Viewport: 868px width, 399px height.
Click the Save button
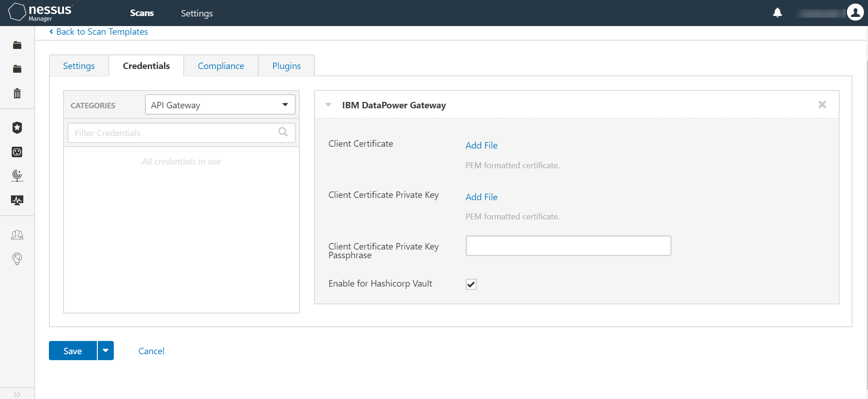click(x=73, y=351)
